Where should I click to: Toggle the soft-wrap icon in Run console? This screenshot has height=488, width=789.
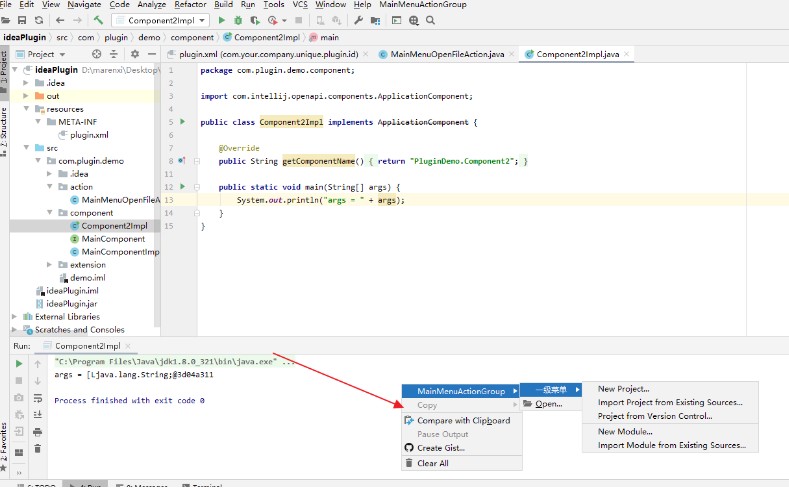point(37,398)
